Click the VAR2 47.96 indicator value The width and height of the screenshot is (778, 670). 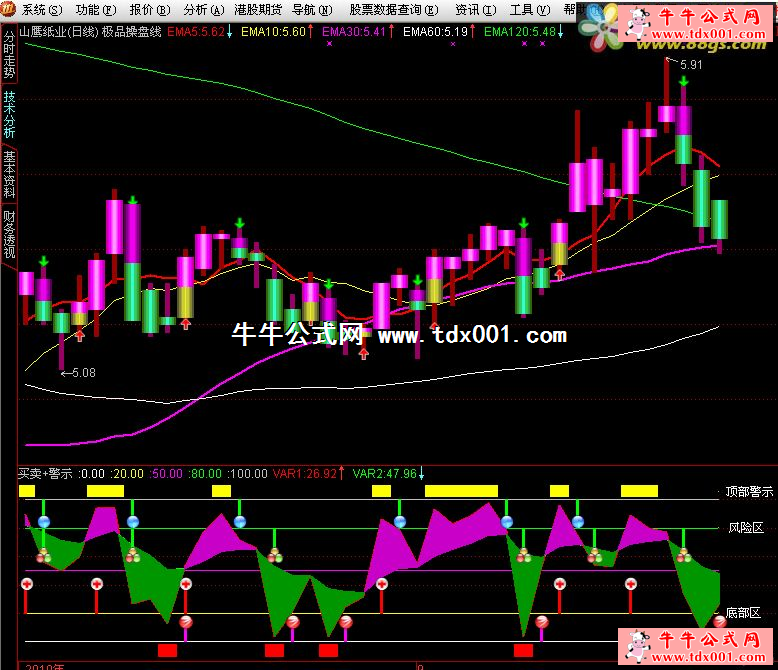(x=384, y=474)
